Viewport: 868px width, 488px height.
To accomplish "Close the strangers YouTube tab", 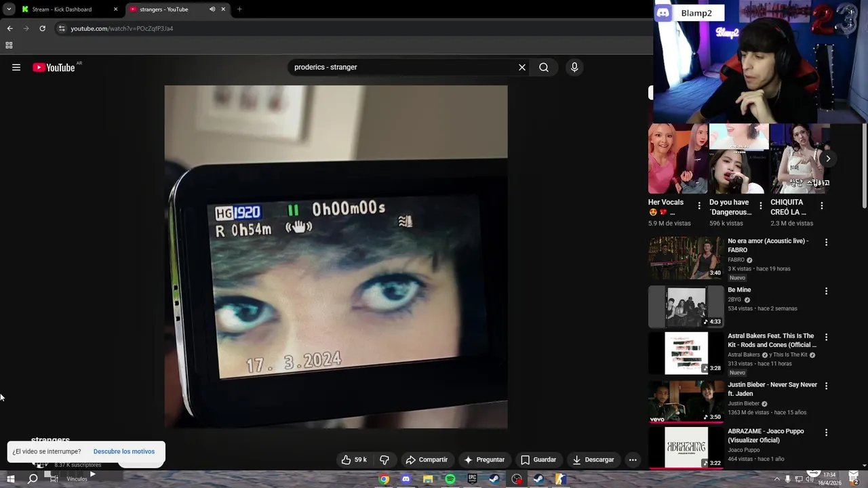I will point(223,9).
